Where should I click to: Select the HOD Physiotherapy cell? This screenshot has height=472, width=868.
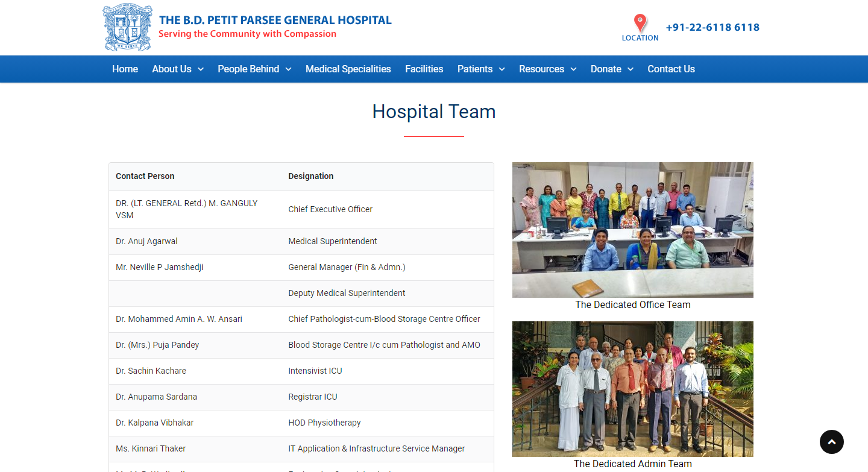pyautogui.click(x=388, y=423)
